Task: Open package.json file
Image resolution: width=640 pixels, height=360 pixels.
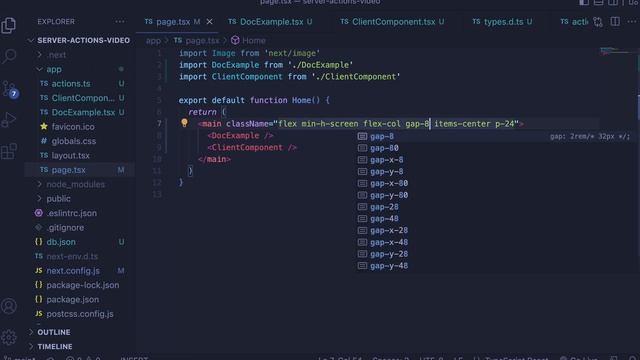Action: (80, 300)
